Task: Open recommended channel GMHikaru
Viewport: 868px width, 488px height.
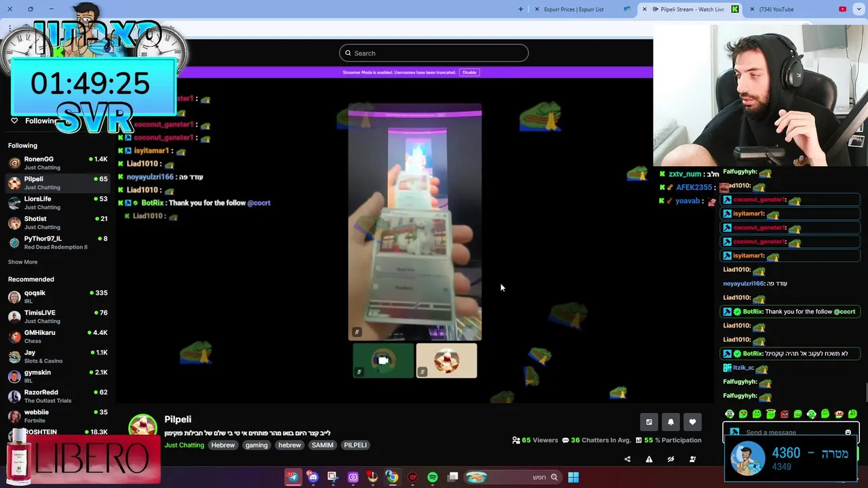Action: tap(58, 336)
